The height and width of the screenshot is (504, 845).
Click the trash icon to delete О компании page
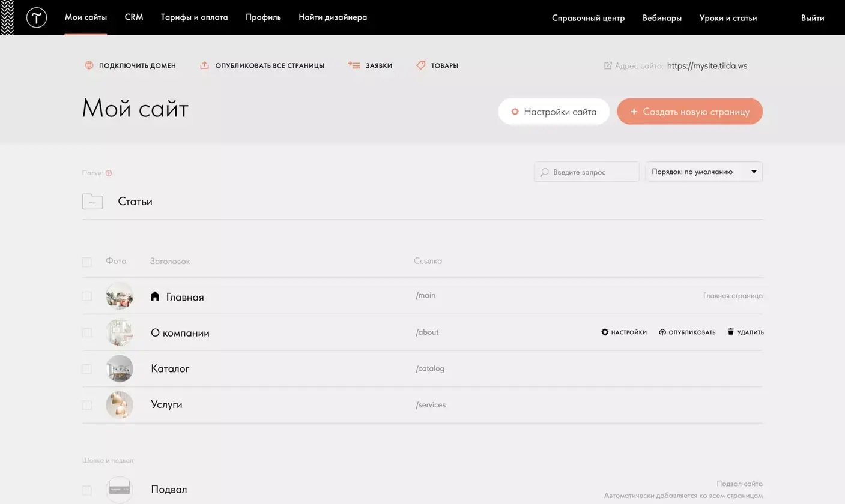pos(730,331)
